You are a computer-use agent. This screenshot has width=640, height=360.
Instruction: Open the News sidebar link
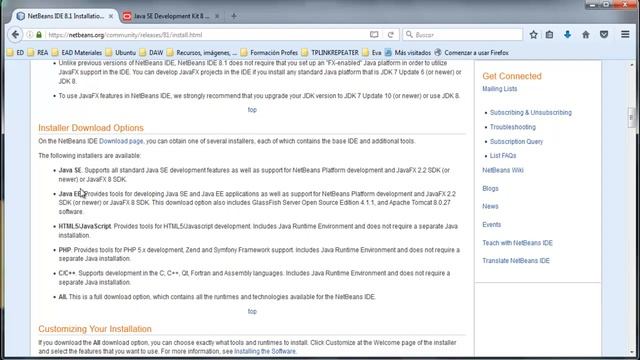pyautogui.click(x=490, y=207)
